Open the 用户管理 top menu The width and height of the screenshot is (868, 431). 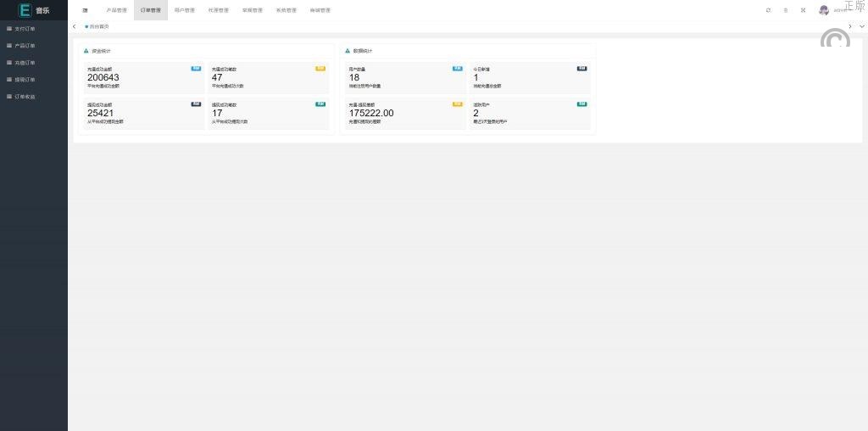pos(184,10)
